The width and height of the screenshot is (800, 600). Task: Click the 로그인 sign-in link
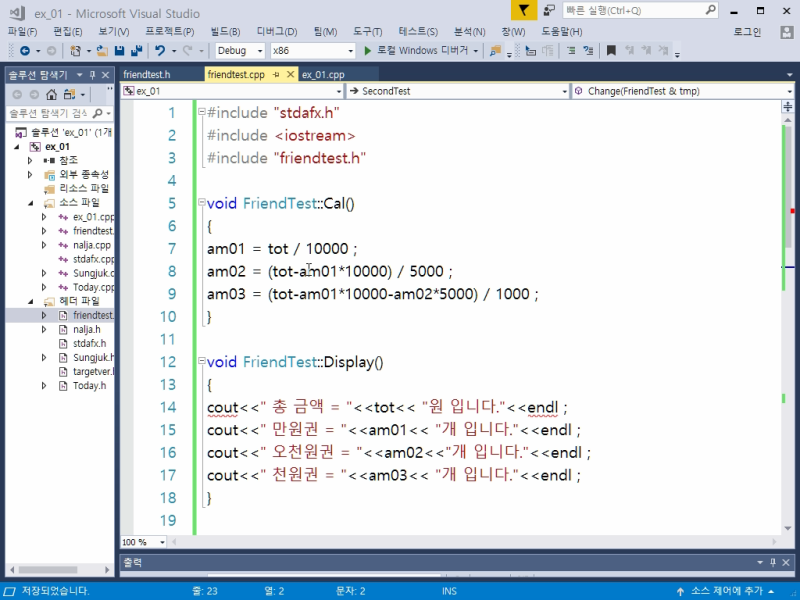(x=747, y=32)
